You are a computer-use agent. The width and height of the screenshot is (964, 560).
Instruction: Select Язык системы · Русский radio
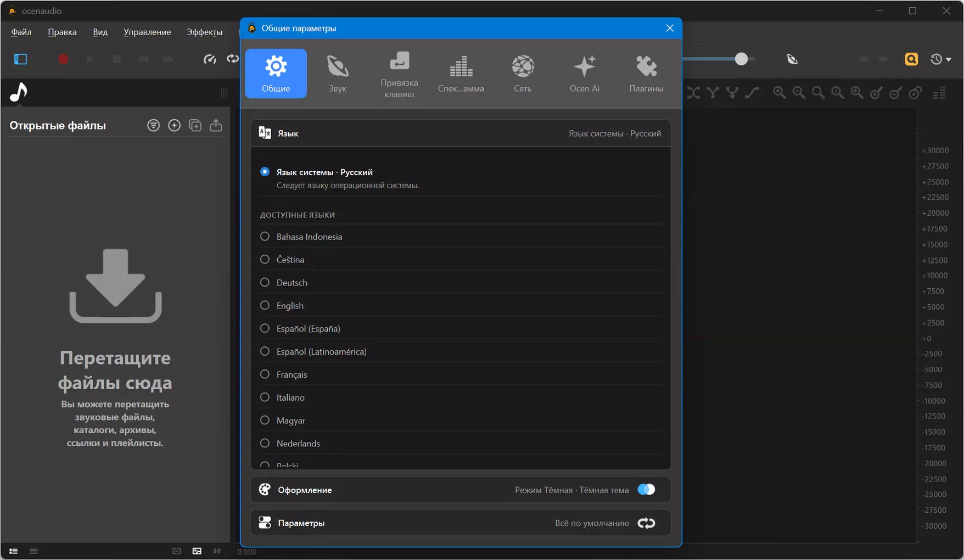click(265, 172)
